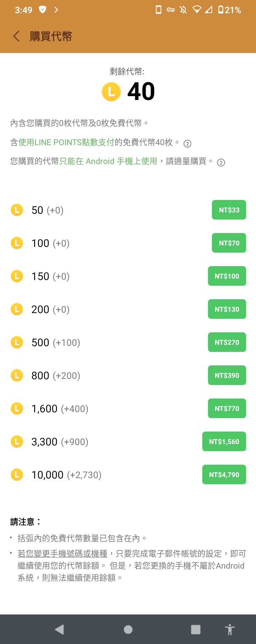Open recent apps square button
The height and width of the screenshot is (644, 256).
tap(196, 629)
